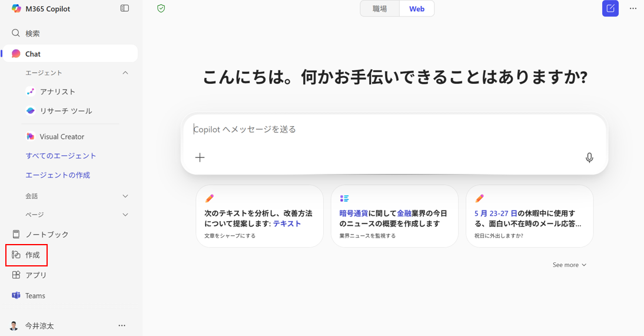Viewport: 644px width, 336px height.
Task: Collapse the エージェント section chevron
Action: coord(125,73)
